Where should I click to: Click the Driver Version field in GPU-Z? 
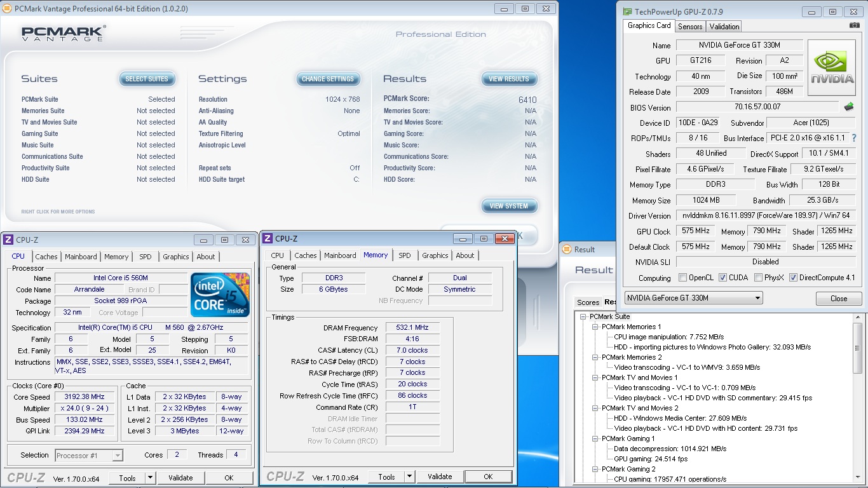click(x=766, y=215)
